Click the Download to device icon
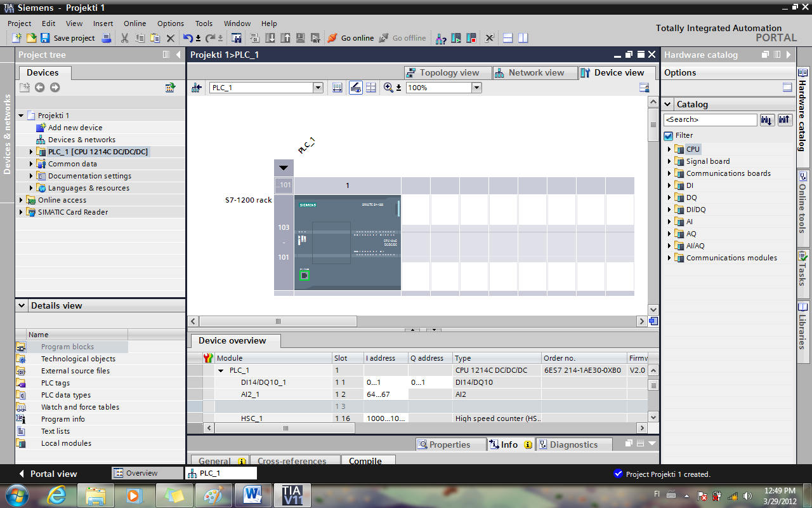This screenshot has width=812, height=508. tap(270, 38)
